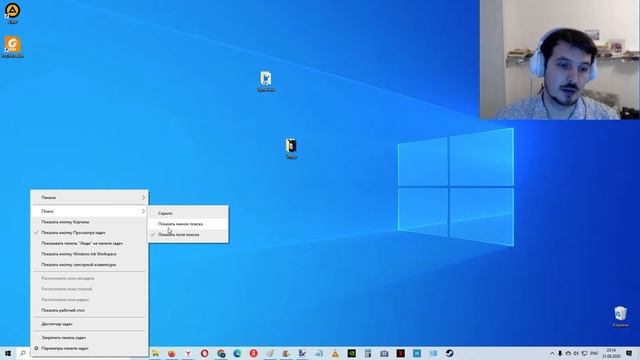
Task: Open the Windows Start menu
Action: point(8,353)
